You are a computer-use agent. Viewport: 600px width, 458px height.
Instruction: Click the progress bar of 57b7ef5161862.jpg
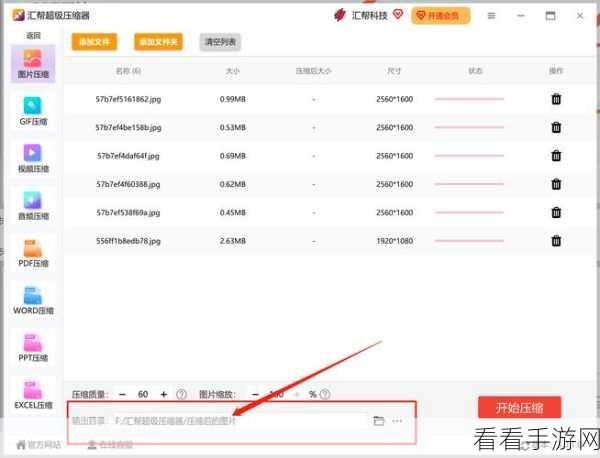[469, 99]
